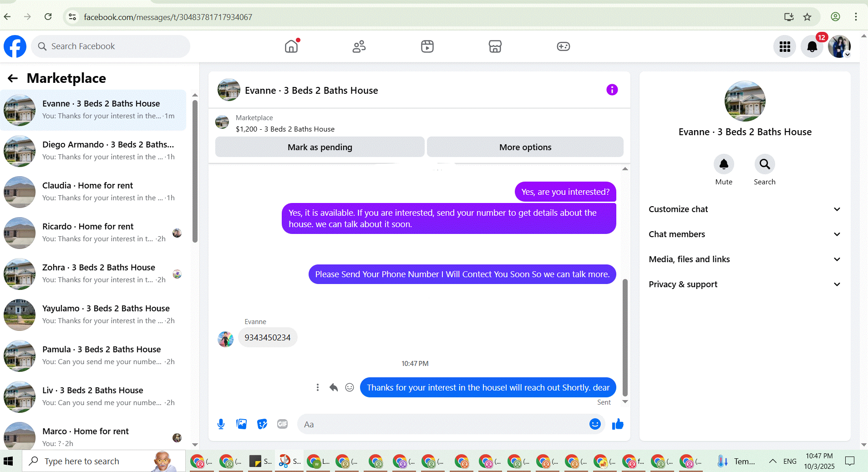Open the Claudia Home for rent conversation

[x=93, y=192]
